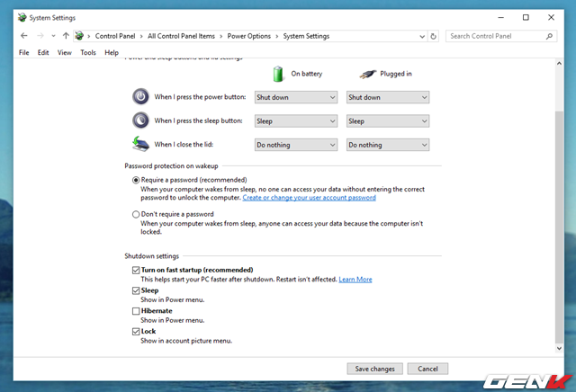The width and height of the screenshot is (576, 392).
Task: Open sleep button On battery dropdown
Action: point(296,121)
